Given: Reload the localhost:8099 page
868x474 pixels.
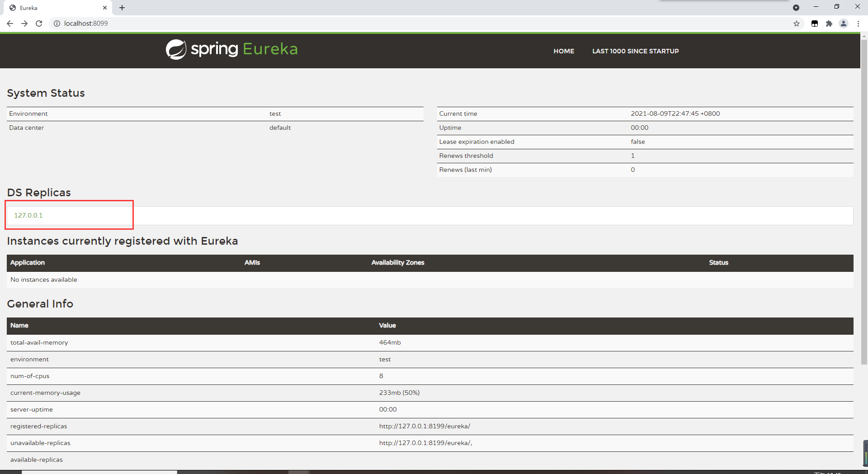Looking at the screenshot, I should 39,24.
